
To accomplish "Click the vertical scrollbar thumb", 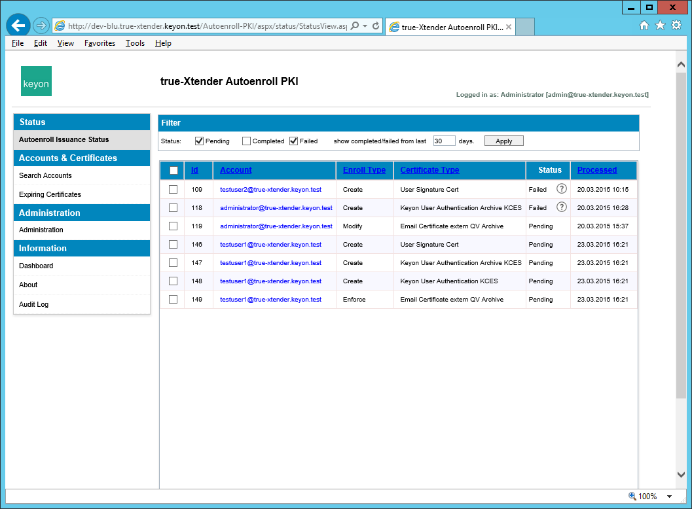I will point(681,235).
